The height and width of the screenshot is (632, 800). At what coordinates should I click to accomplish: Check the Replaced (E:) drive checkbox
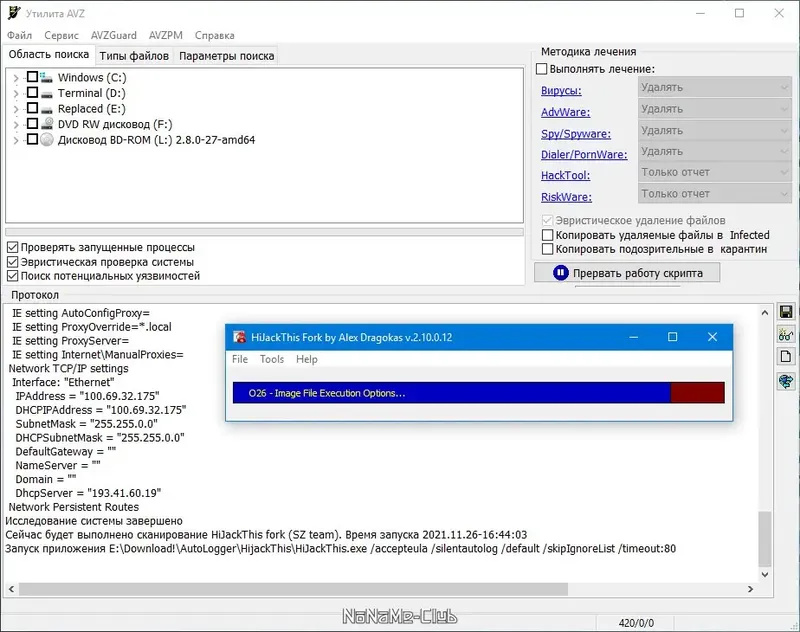[32, 108]
